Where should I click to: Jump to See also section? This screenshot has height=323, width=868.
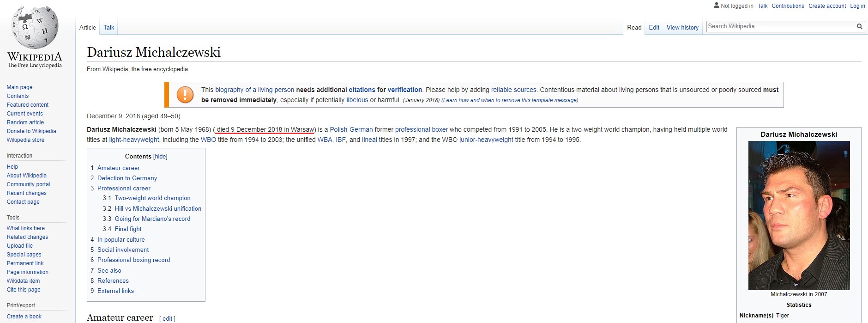(109, 271)
